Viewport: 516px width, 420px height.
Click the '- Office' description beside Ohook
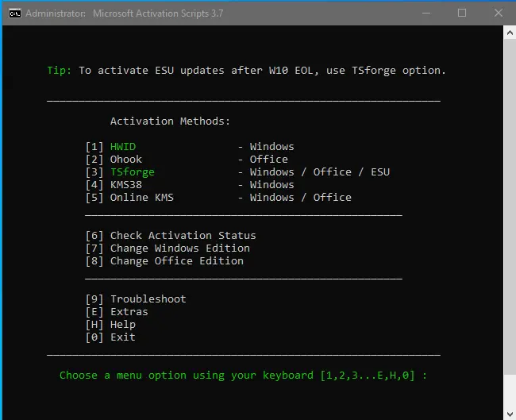click(263, 160)
